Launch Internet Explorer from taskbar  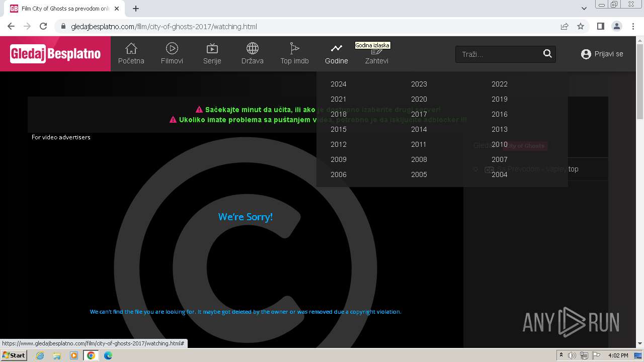coord(40,355)
